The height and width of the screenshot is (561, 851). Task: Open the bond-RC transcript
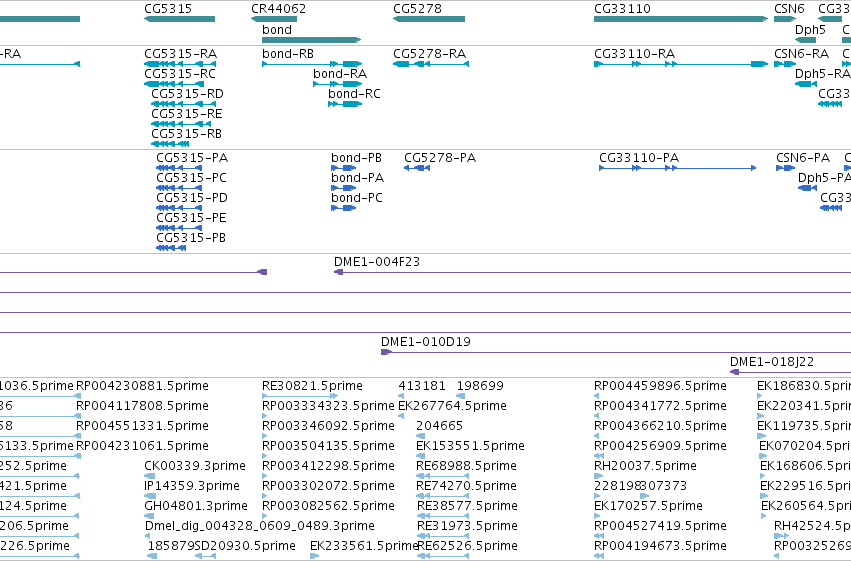(x=345, y=104)
